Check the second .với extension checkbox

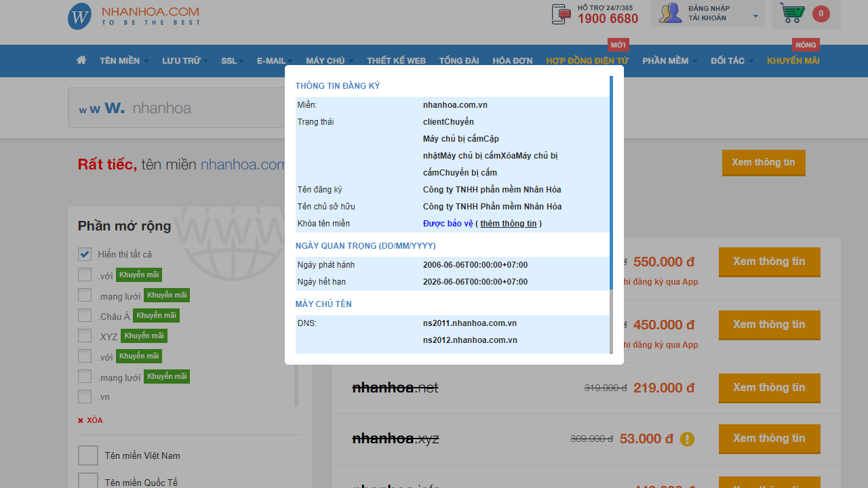point(85,356)
